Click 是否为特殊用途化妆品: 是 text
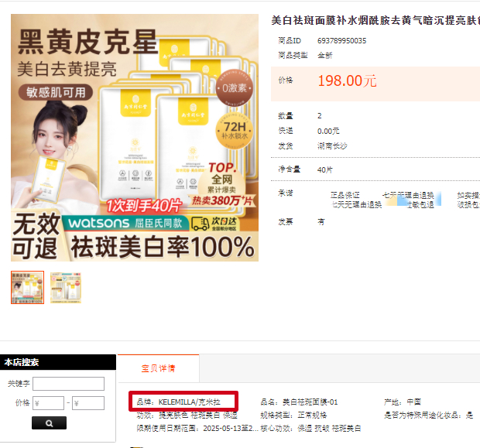Image resolution: width=480 pixels, height=448 pixels. pyautogui.click(x=429, y=416)
